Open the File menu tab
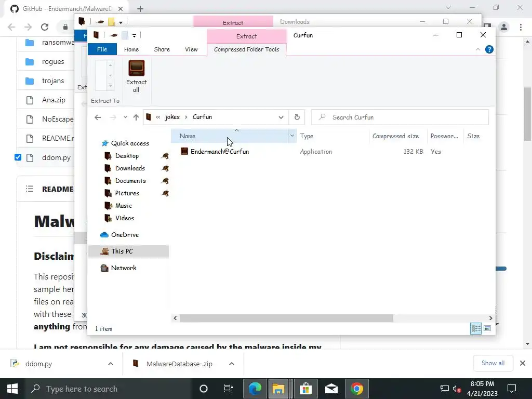Screen dimensions: 532x399 102,49
